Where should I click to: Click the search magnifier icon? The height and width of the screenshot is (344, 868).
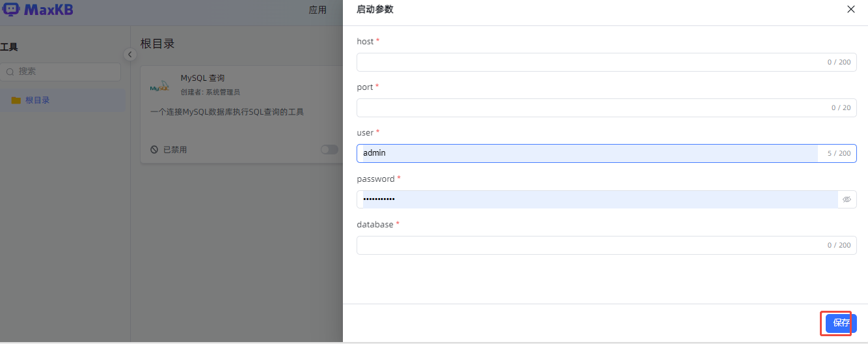click(x=10, y=72)
